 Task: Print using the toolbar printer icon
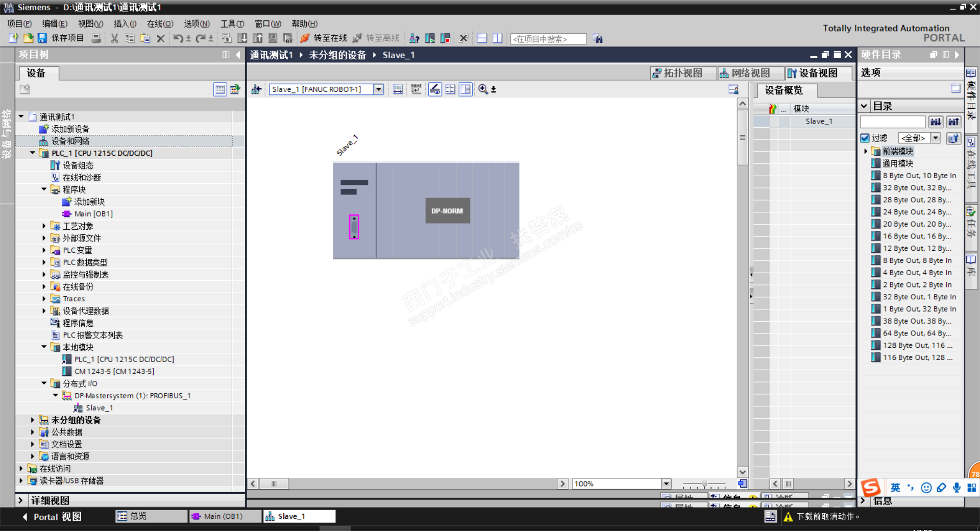[x=96, y=38]
